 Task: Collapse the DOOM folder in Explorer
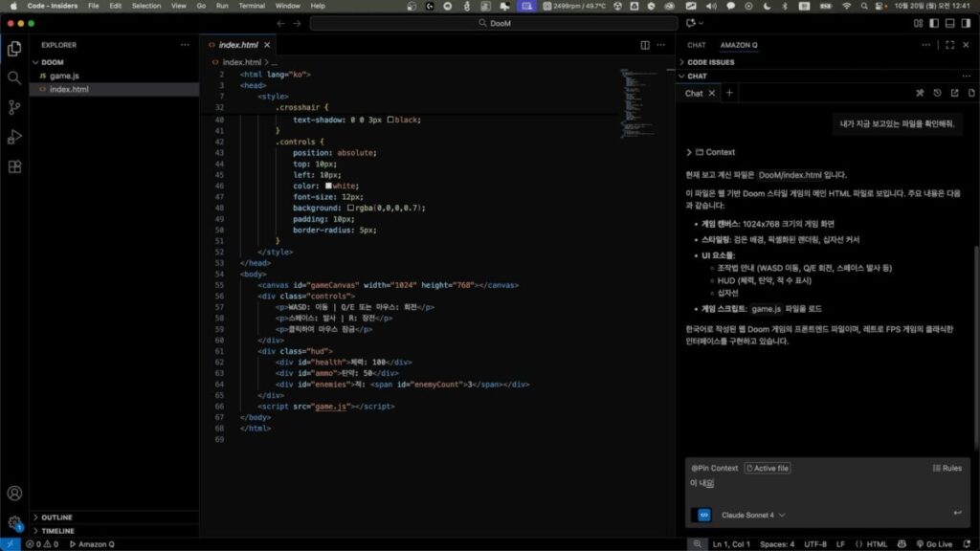53,62
